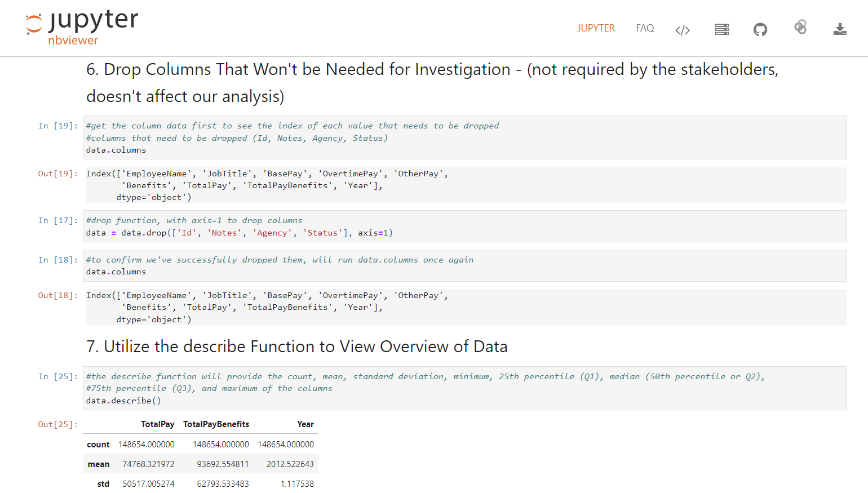Launch the Execute on Binder icon
The height and width of the screenshot is (493, 868).
(800, 28)
